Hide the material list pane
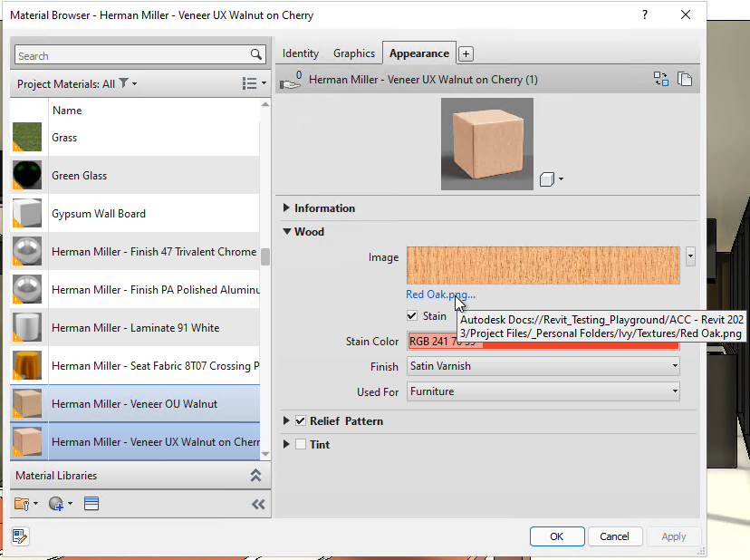The height and width of the screenshot is (560, 750). [x=258, y=504]
